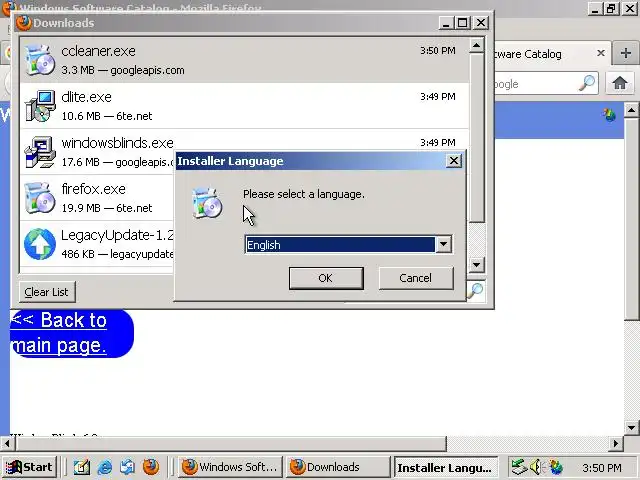The image size is (640, 480).
Task: Switch to Windows Soft... taskbar button
Action: tap(230, 467)
